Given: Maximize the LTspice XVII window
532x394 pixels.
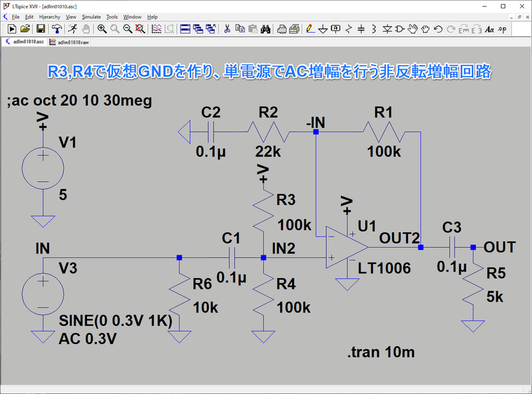Looking at the screenshot, I should tap(503, 6).
